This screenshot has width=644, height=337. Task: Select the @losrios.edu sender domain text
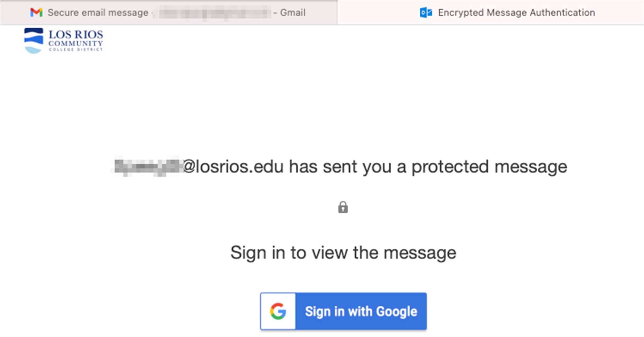[x=233, y=167]
